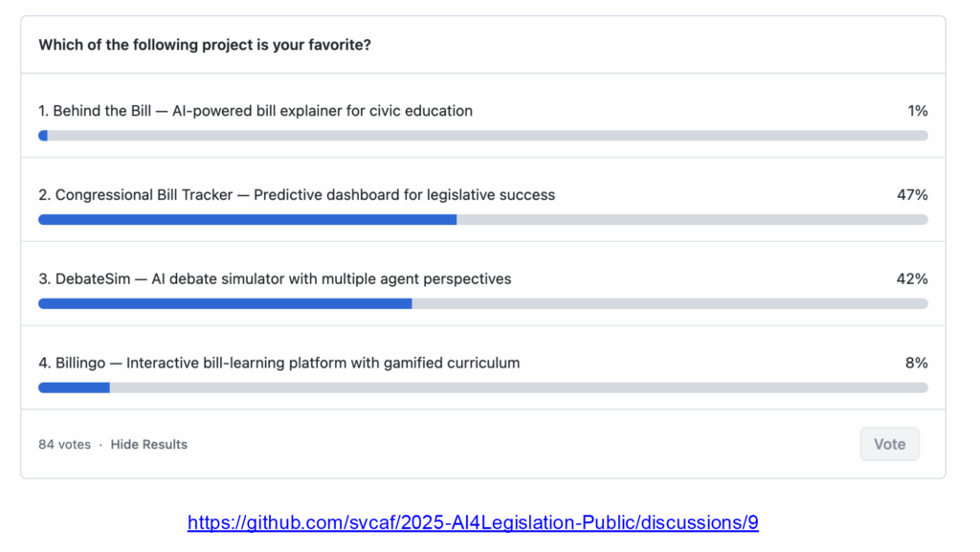Viewport: 980px width, 552px height.
Task: Select the Behind the Bill poll option
Action: click(256, 111)
